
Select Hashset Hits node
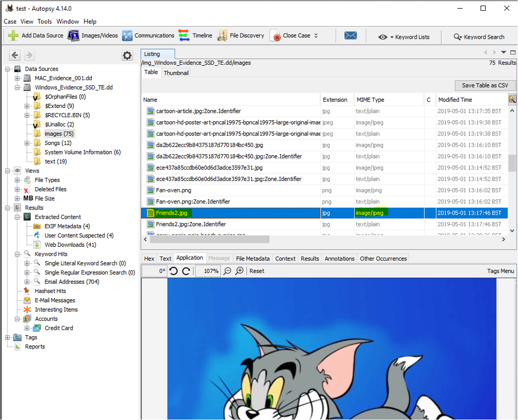(x=50, y=291)
